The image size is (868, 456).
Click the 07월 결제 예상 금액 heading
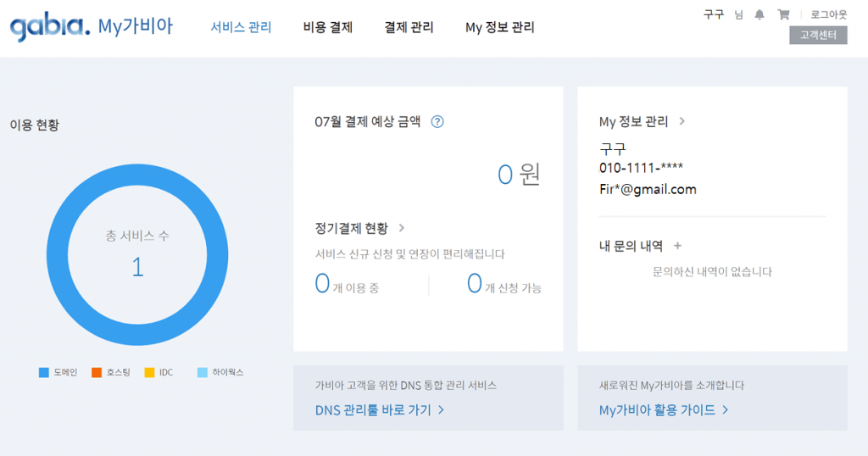pos(368,122)
